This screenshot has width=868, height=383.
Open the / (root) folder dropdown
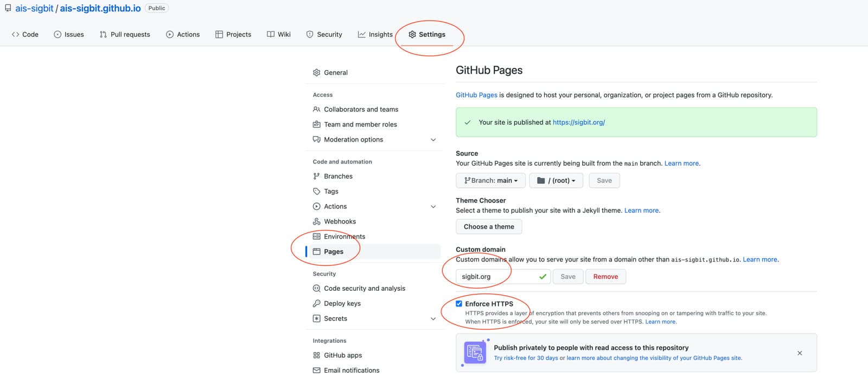[556, 181]
